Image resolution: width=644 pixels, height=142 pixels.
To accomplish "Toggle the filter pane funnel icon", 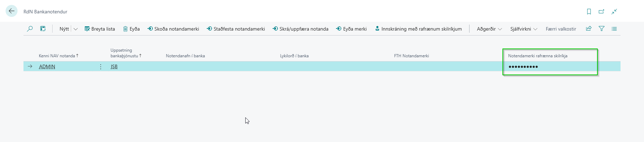I will point(602,29).
